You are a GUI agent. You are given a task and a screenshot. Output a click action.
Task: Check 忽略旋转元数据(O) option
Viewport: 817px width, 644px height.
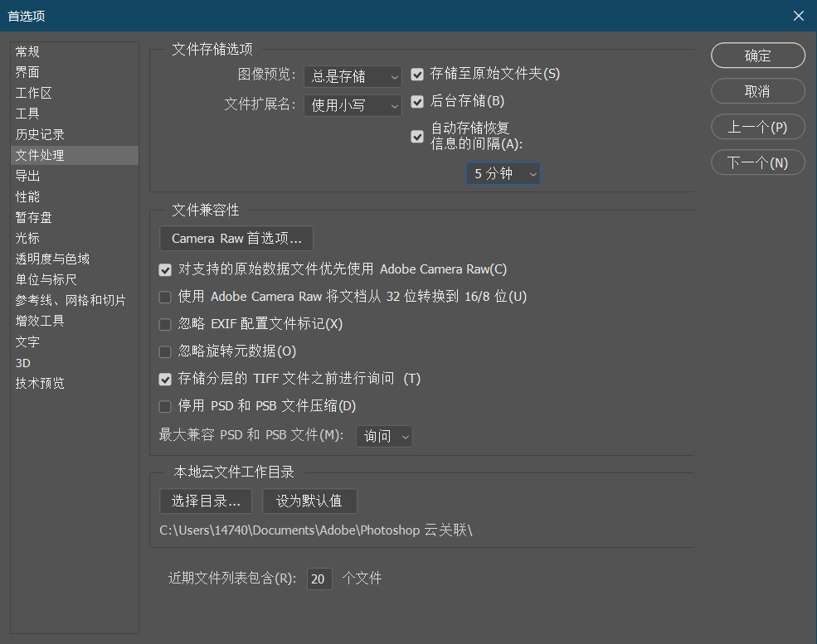tap(165, 352)
